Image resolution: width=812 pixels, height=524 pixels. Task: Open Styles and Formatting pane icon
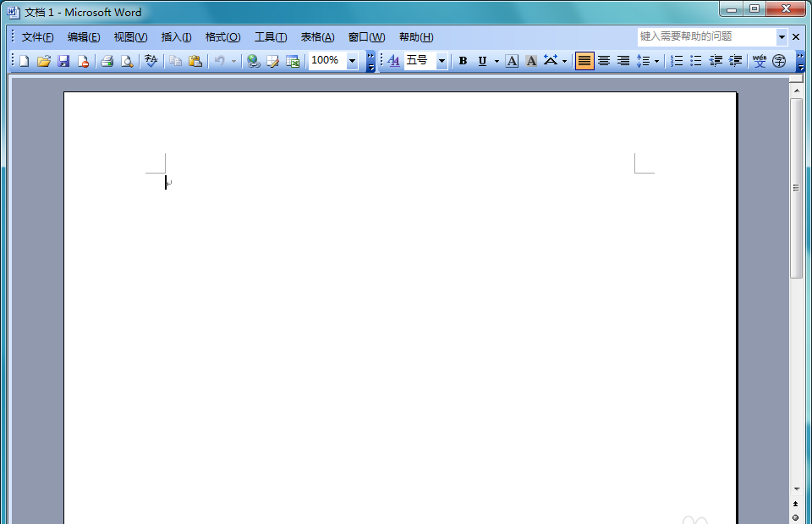(x=393, y=61)
